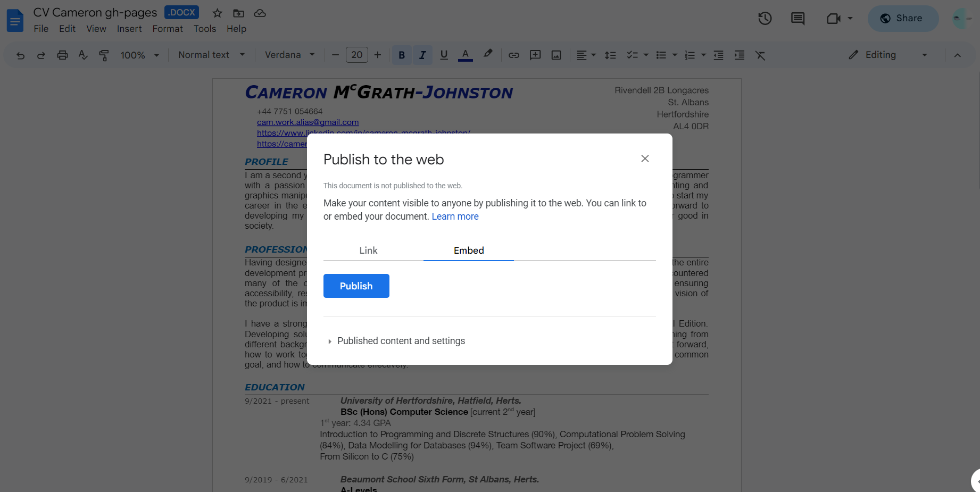Click the Undo icon in toolbar
The height and width of the screenshot is (492, 980).
(20, 55)
